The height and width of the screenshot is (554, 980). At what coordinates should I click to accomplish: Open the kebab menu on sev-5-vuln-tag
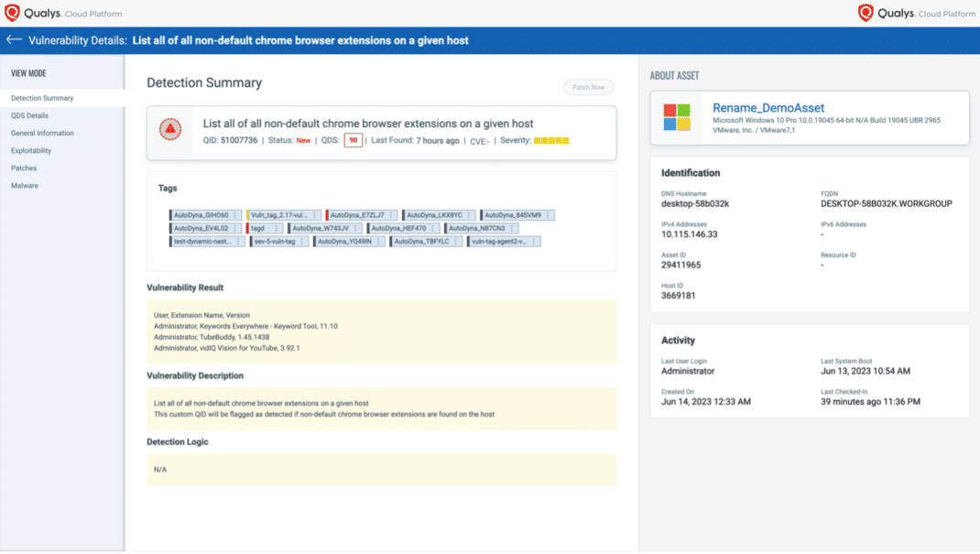click(x=301, y=241)
